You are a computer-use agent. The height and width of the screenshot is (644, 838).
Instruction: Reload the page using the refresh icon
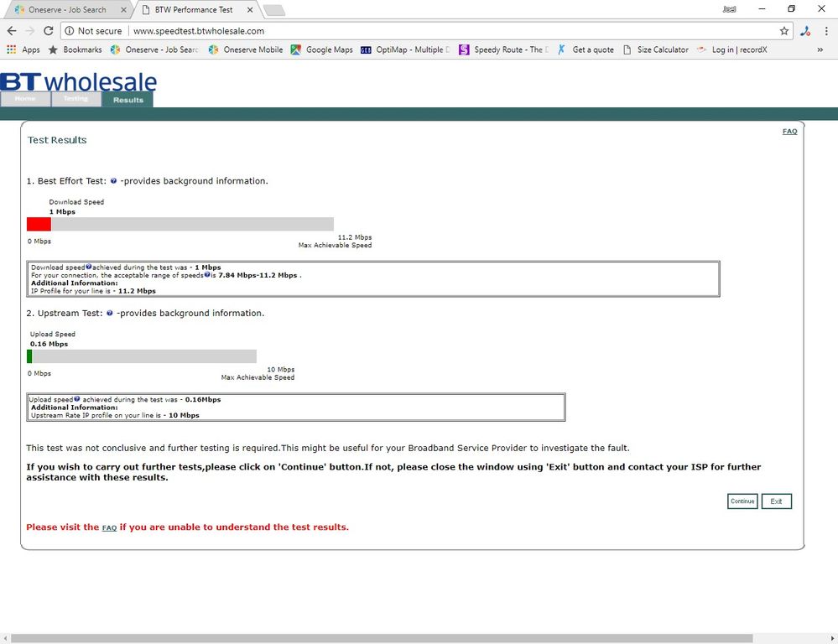click(49, 31)
